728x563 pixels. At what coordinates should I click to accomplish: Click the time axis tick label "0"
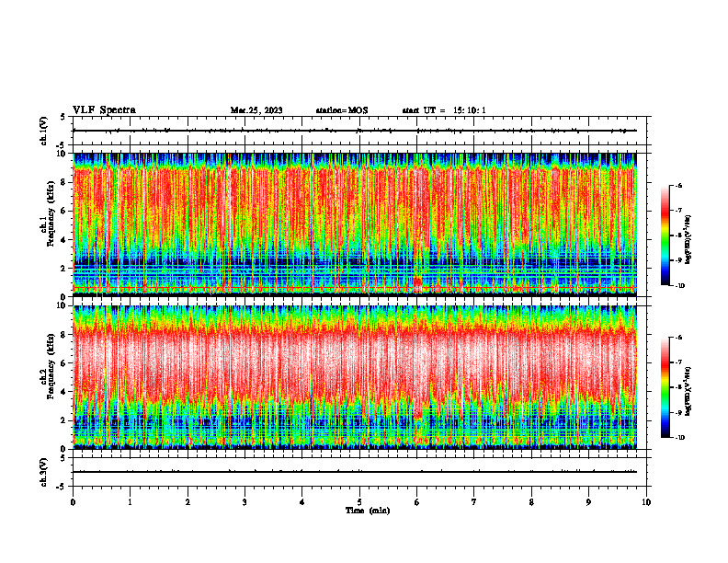(x=73, y=502)
